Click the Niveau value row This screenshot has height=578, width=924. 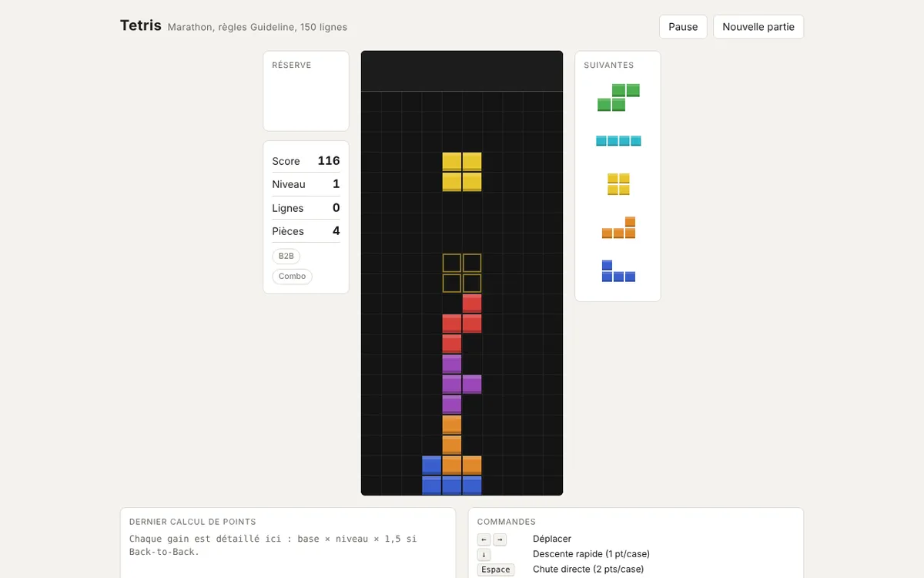(x=306, y=184)
